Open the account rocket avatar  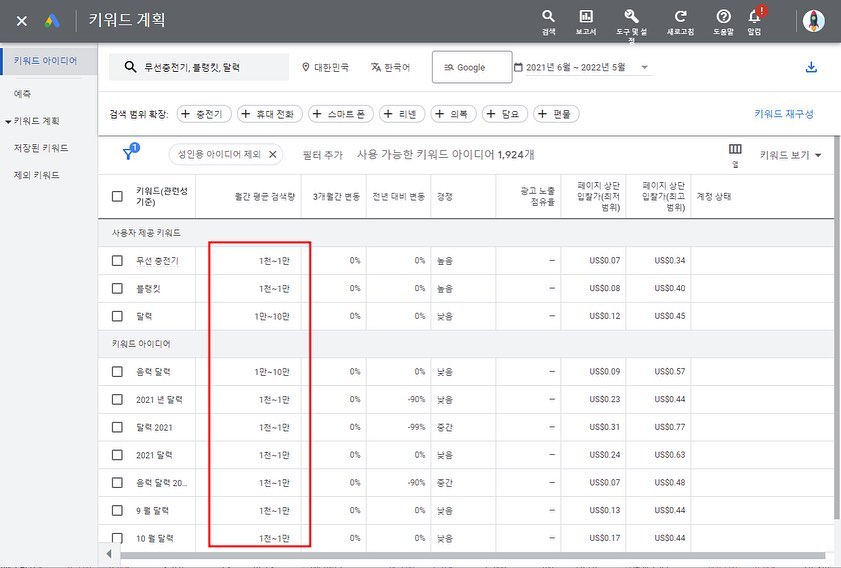tap(813, 21)
